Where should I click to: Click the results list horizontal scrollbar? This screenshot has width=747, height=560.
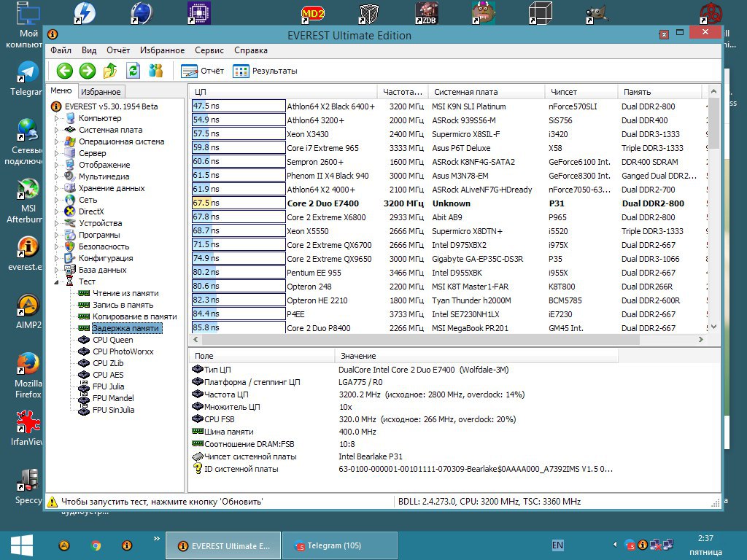[x=419, y=340]
